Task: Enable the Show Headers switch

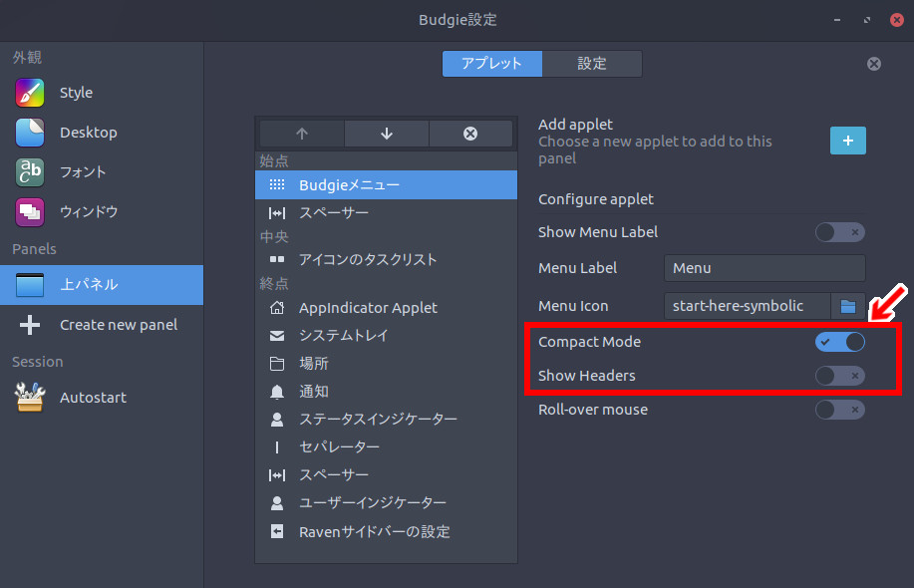Action: click(x=840, y=376)
